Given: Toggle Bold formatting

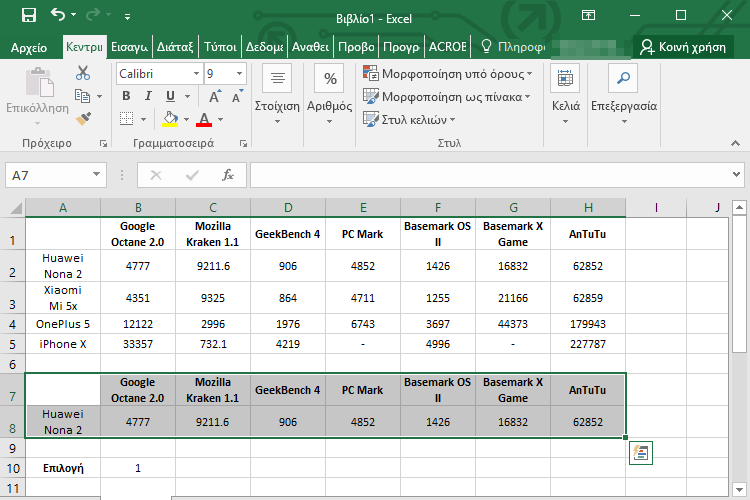Looking at the screenshot, I should pyautogui.click(x=126, y=96).
